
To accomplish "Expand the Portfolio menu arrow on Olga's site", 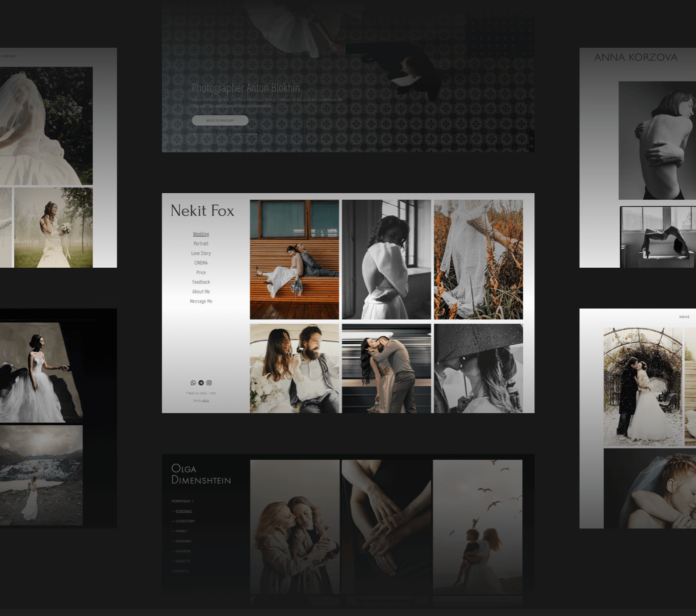I will (x=192, y=501).
